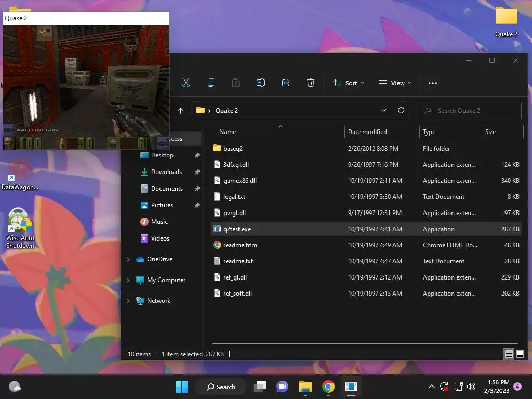Click the Cut scissors icon in toolbar
The height and width of the screenshot is (399, 532).
[186, 83]
